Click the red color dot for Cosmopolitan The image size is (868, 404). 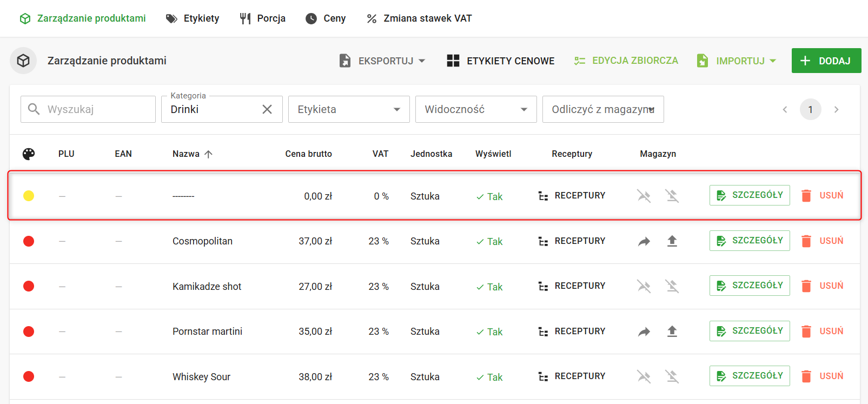click(29, 241)
